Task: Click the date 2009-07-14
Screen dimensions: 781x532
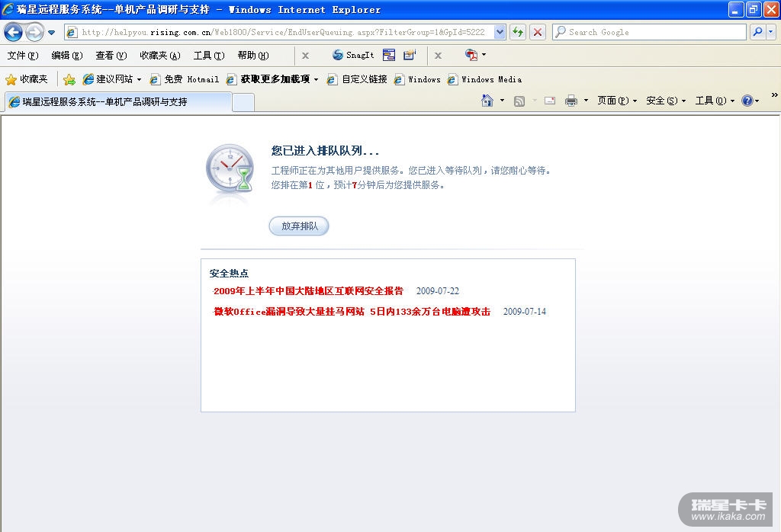Action: 525,312
